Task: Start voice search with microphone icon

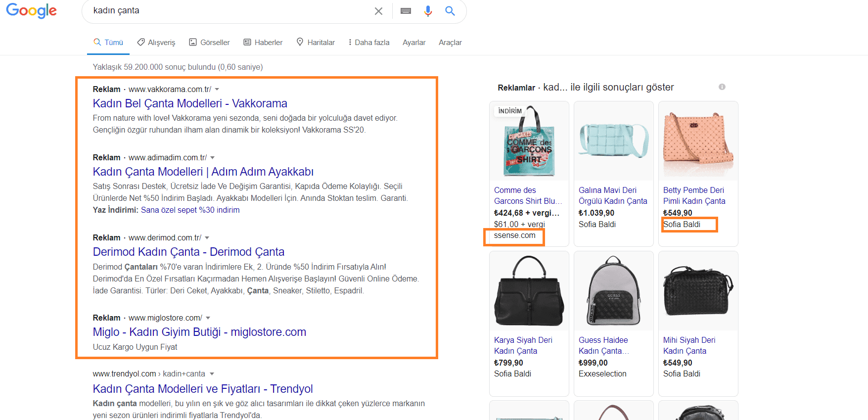Action: (x=428, y=11)
